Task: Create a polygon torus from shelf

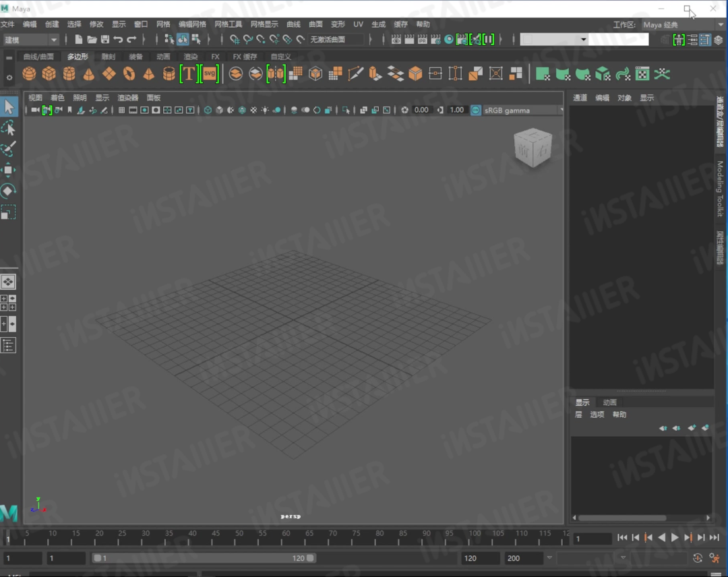Action: click(129, 73)
